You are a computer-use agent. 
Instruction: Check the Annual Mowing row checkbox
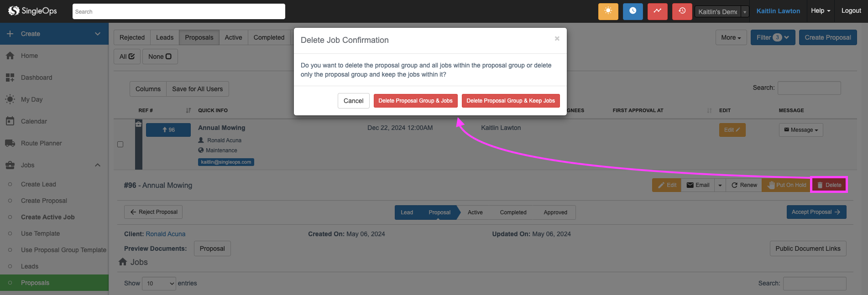[x=120, y=144]
